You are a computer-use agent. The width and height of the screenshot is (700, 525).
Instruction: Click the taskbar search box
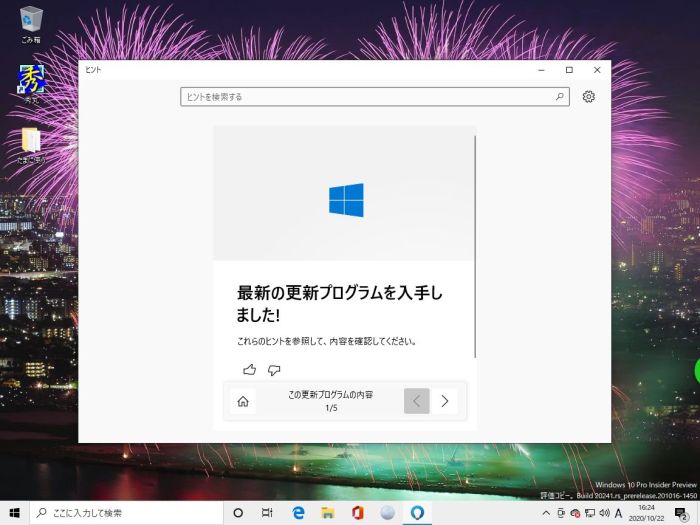pyautogui.click(x=126, y=513)
